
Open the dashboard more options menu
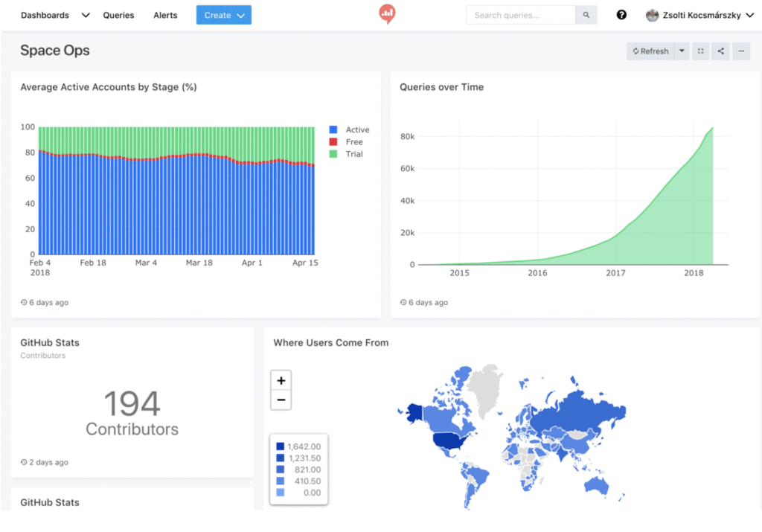(741, 51)
